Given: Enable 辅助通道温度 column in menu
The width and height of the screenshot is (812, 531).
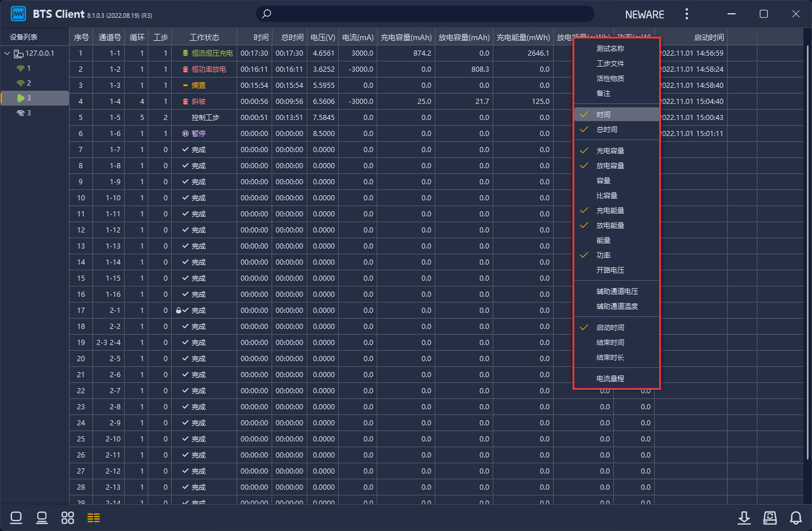Looking at the screenshot, I should (x=617, y=306).
